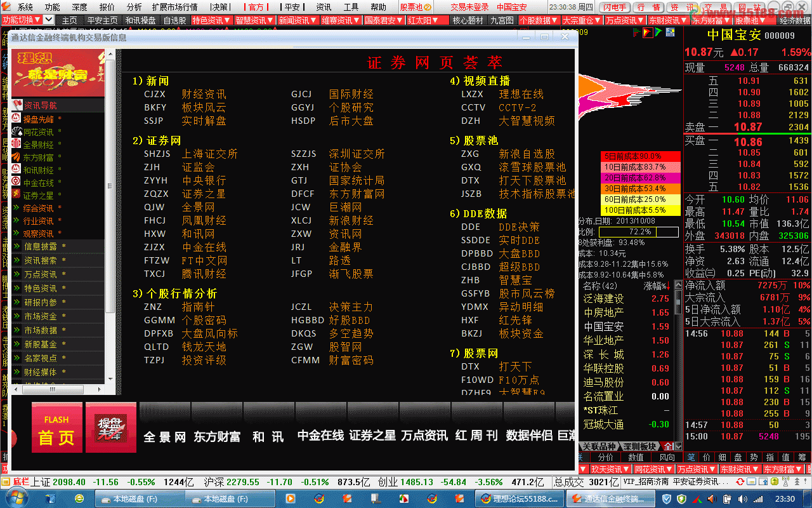
Task: Open 中金在线 link in bottom banner
Action: [320, 436]
